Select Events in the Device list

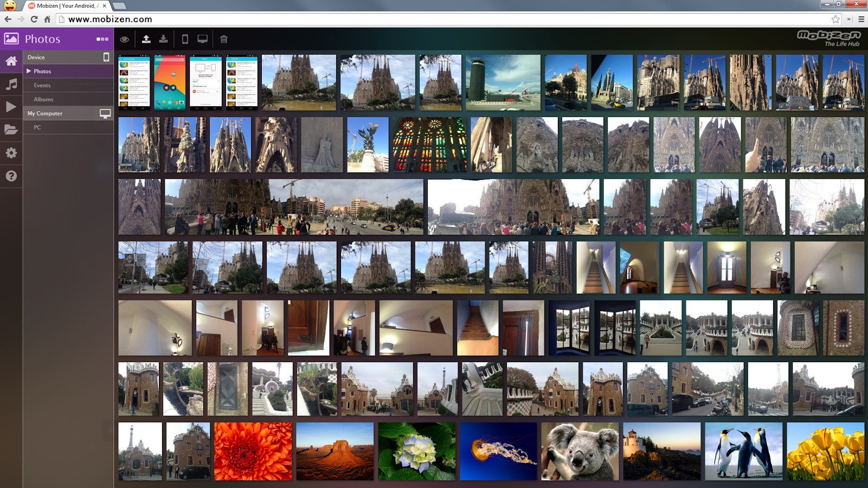[42, 85]
